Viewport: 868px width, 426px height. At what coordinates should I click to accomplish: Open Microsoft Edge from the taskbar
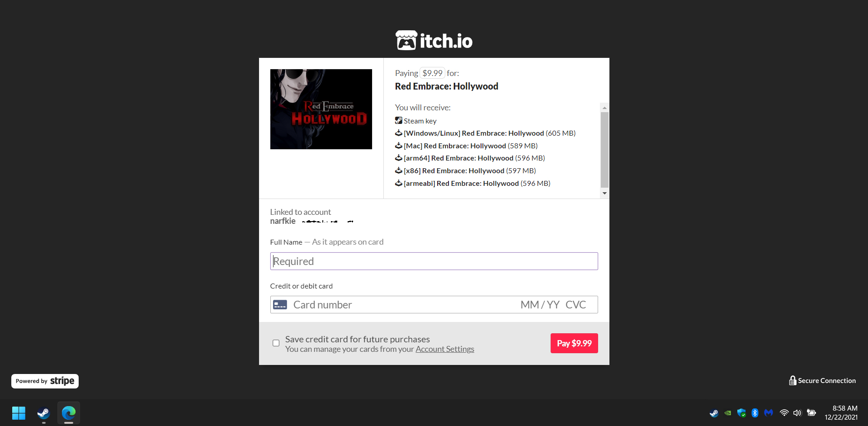pyautogui.click(x=69, y=413)
